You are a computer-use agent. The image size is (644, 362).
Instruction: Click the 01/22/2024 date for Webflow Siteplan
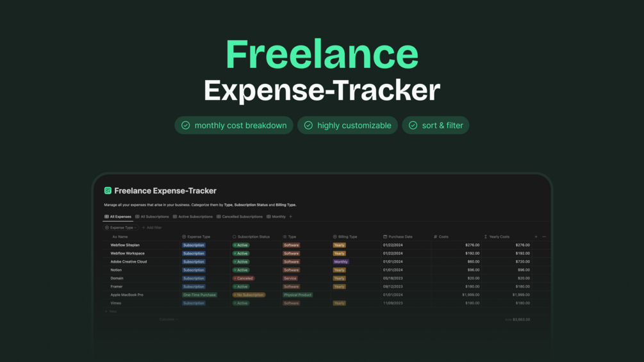pos(393,245)
